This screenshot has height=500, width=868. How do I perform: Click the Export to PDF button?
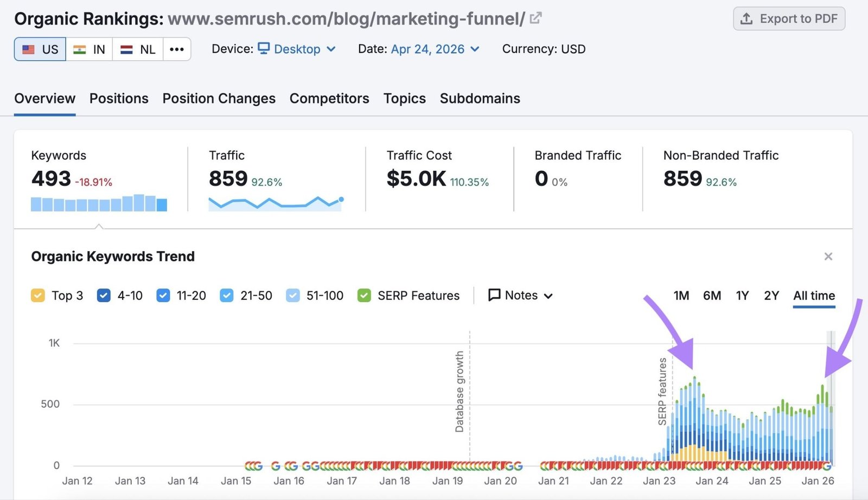(x=789, y=19)
